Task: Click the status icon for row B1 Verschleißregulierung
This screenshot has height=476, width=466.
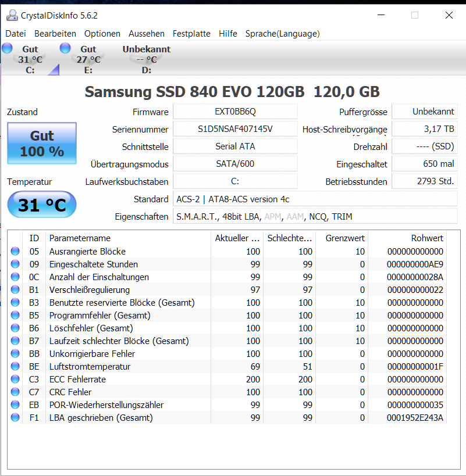Action: click(x=15, y=289)
